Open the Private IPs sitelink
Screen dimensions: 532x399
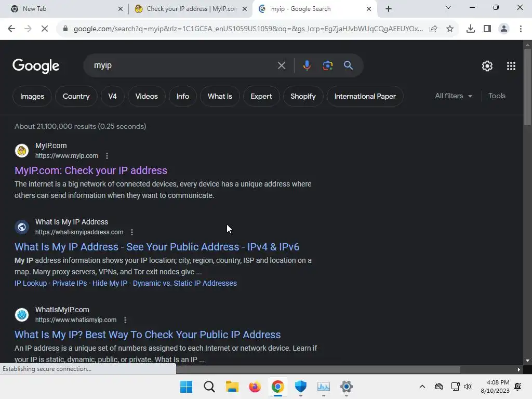click(70, 283)
